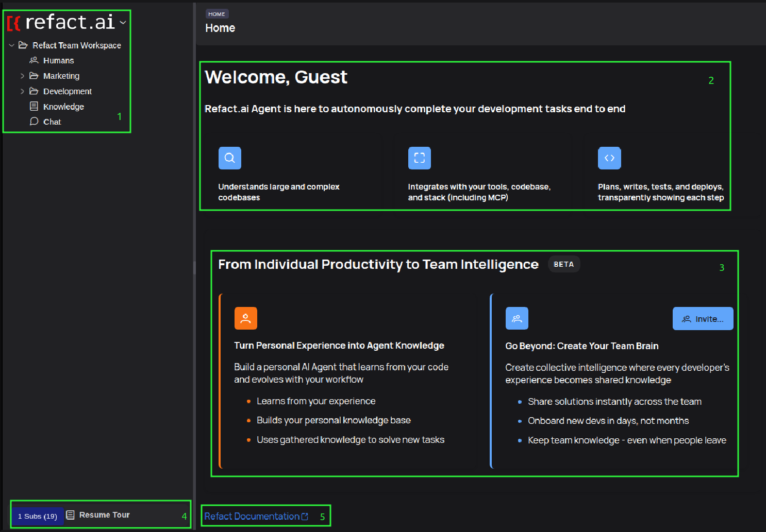Click the refact.ai red bracket logo
The image size is (766, 532).
tap(14, 23)
